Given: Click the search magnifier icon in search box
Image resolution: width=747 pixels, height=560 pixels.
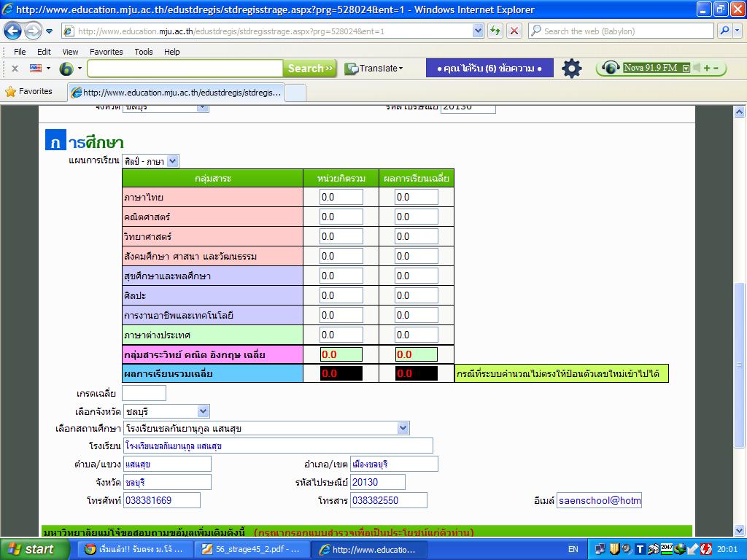Looking at the screenshot, I should (724, 31).
